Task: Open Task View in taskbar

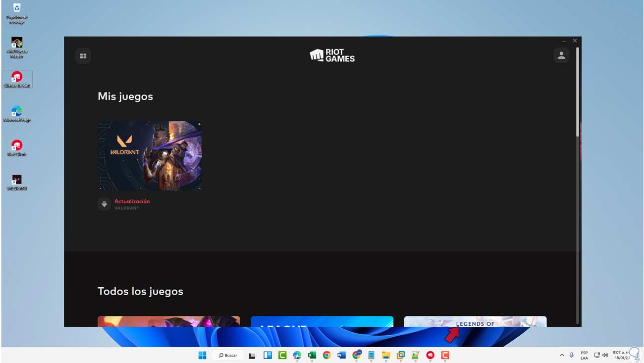Action: [252, 355]
